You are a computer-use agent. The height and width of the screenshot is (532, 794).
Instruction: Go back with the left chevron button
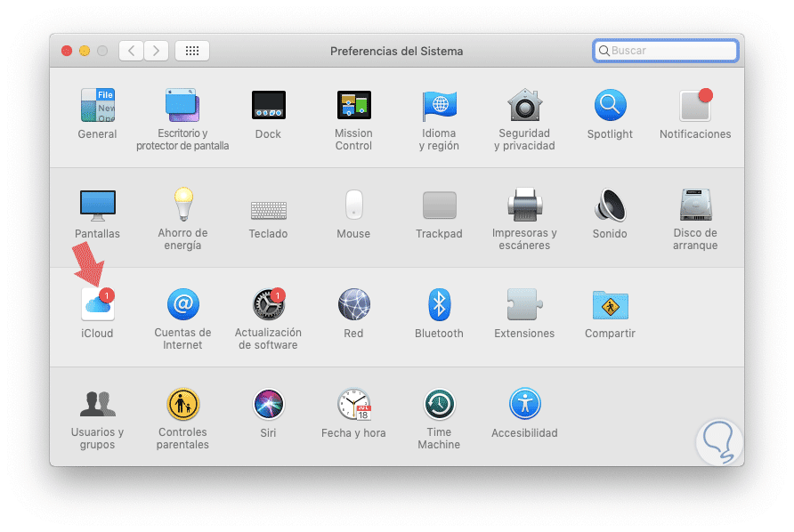pyautogui.click(x=131, y=51)
